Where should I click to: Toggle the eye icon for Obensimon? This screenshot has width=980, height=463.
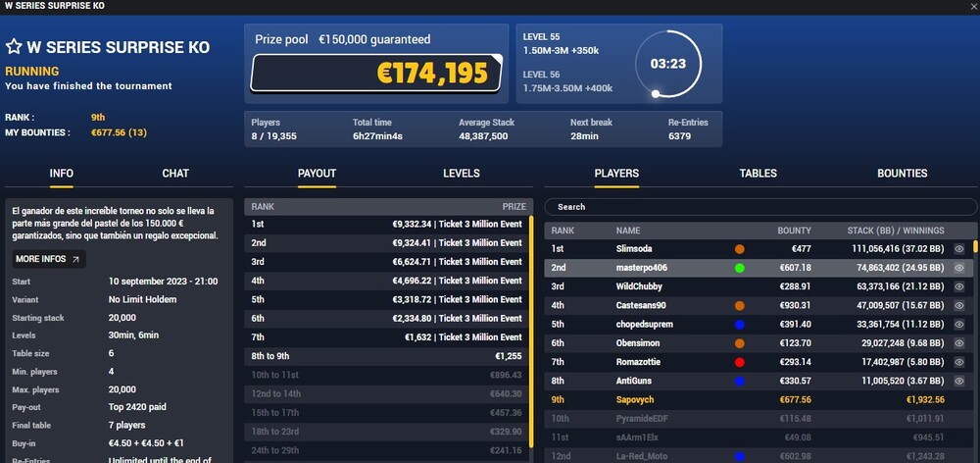pos(959,343)
